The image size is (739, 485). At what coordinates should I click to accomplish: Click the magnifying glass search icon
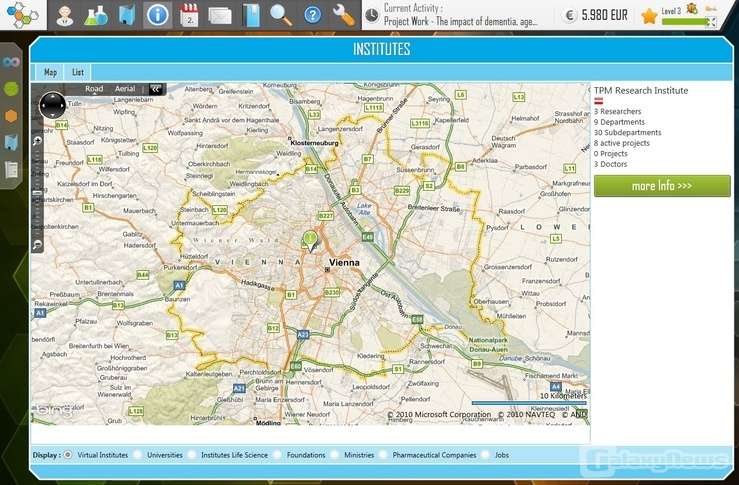pyautogui.click(x=281, y=15)
